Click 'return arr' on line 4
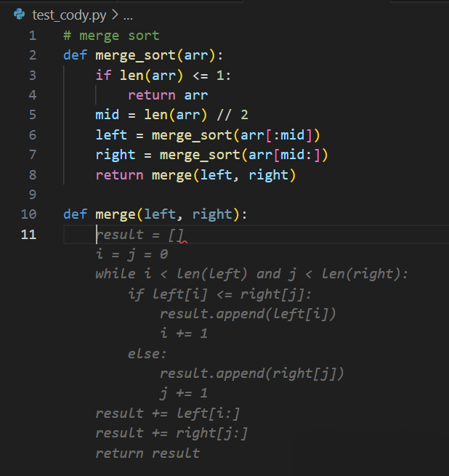 168,95
